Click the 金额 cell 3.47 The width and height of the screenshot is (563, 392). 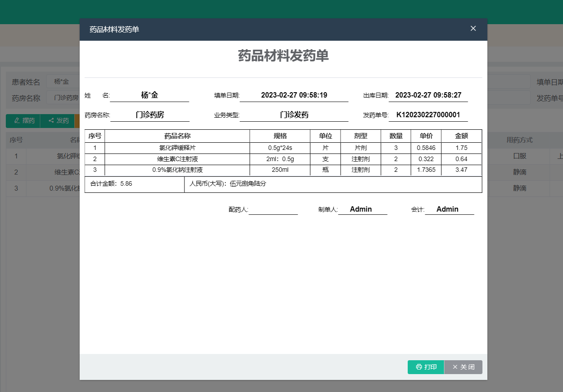461,170
